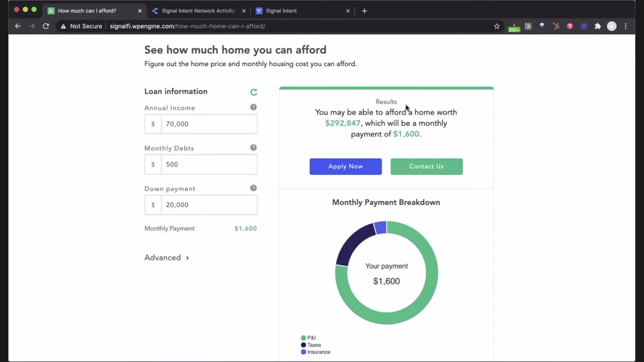Image resolution: width=644 pixels, height=362 pixels.
Task: Click the orange HubSpot sprocket extension
Action: click(x=556, y=26)
